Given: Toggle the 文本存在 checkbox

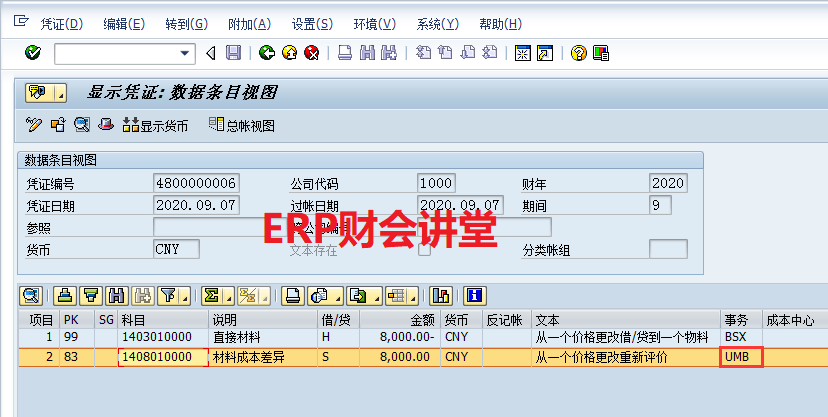Looking at the screenshot, I should click(424, 250).
